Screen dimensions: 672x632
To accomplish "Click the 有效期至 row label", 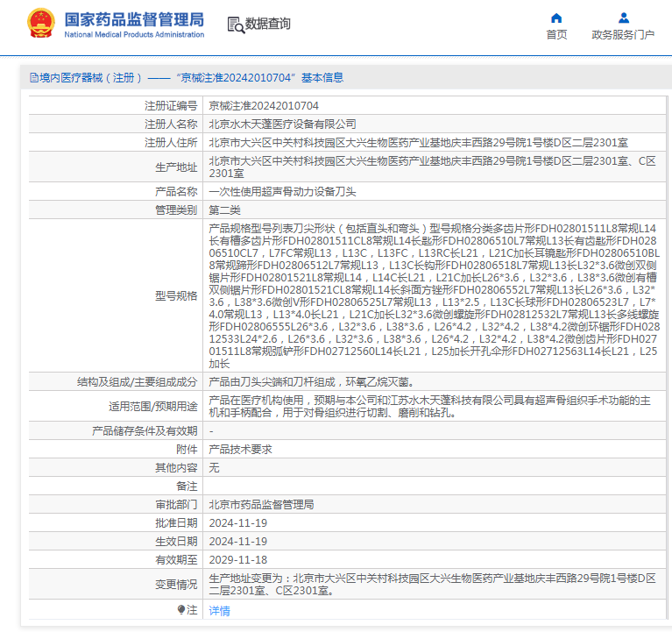I will [176, 560].
